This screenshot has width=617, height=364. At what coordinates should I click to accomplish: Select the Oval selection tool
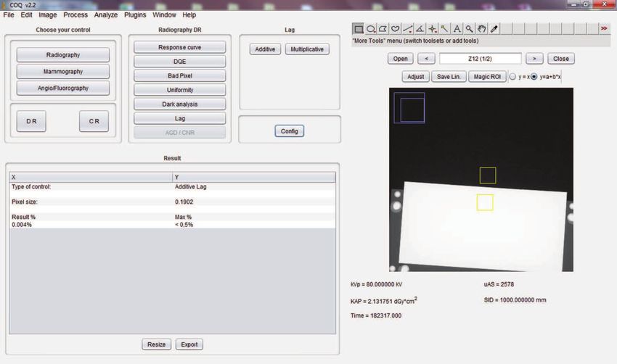coord(370,29)
